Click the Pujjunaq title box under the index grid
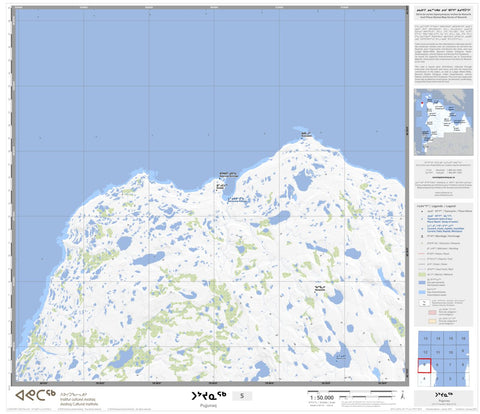480x414 pixels. 443,398
